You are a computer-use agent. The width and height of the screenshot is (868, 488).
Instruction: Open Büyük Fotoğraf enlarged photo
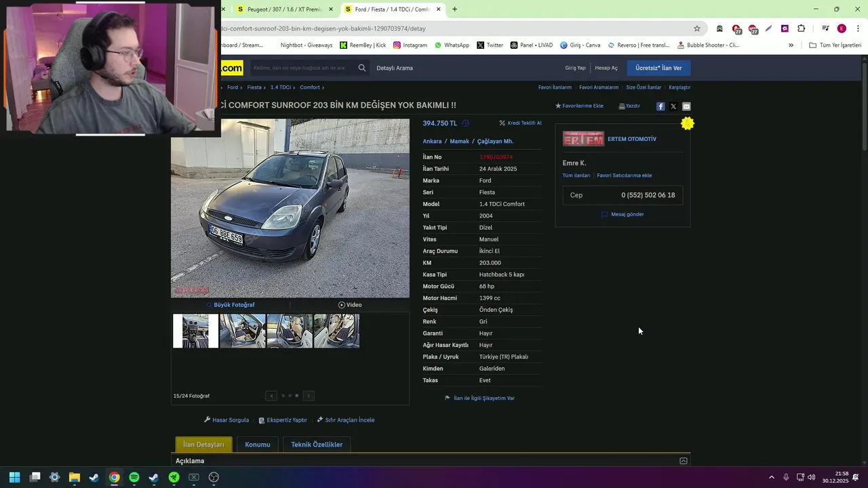(231, 305)
